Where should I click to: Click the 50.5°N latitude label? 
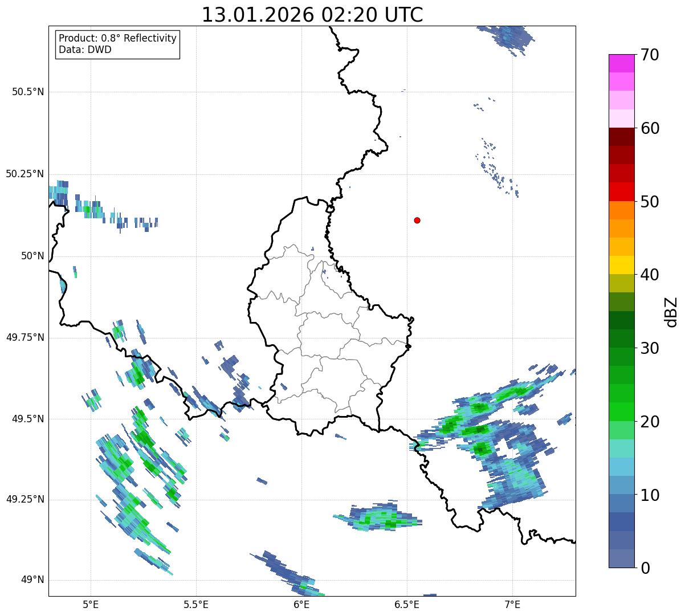click(x=27, y=92)
